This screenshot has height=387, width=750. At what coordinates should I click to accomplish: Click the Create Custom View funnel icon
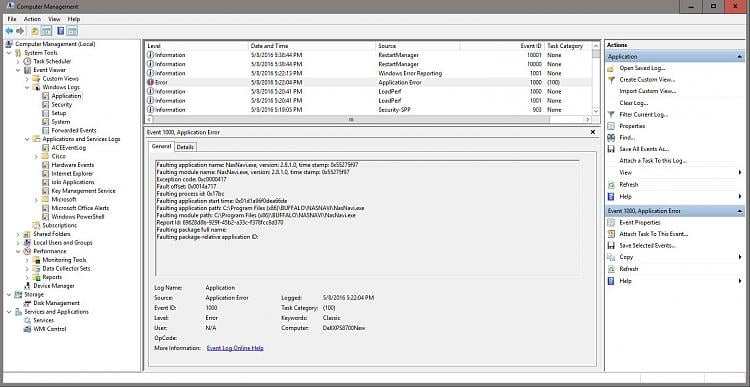tap(611, 79)
